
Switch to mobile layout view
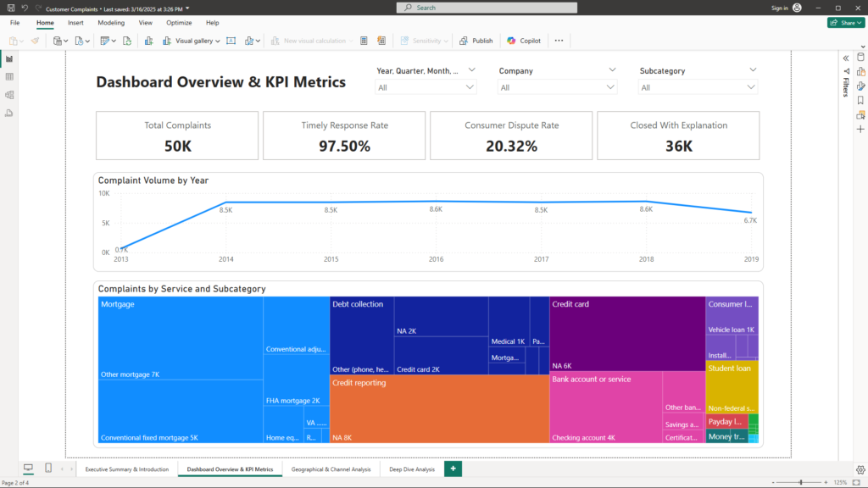pos(48,469)
